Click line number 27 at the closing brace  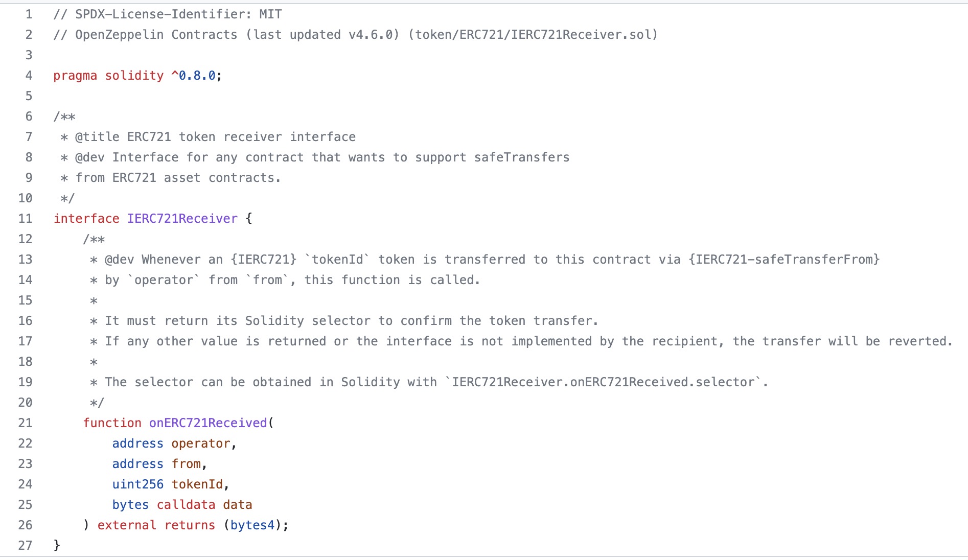click(x=26, y=546)
